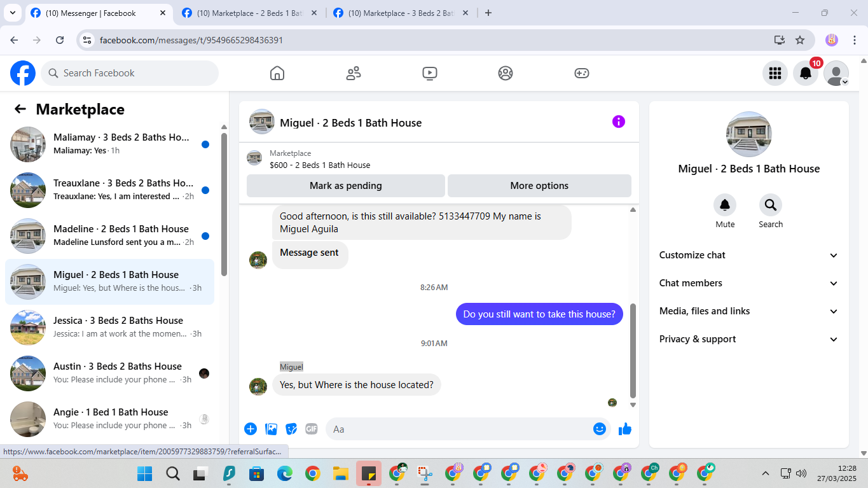The width and height of the screenshot is (868, 488).
Task: Open Windows taskbar search
Action: pos(173,473)
